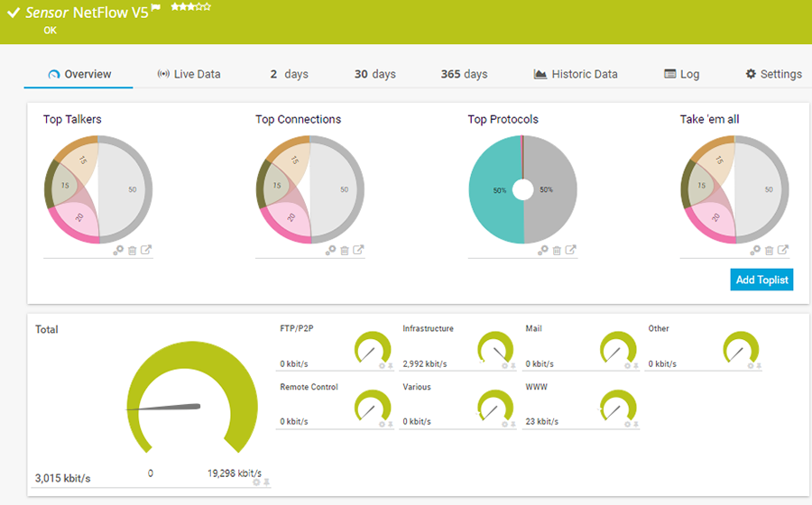
Task: Open the Log tab
Action: [681, 74]
